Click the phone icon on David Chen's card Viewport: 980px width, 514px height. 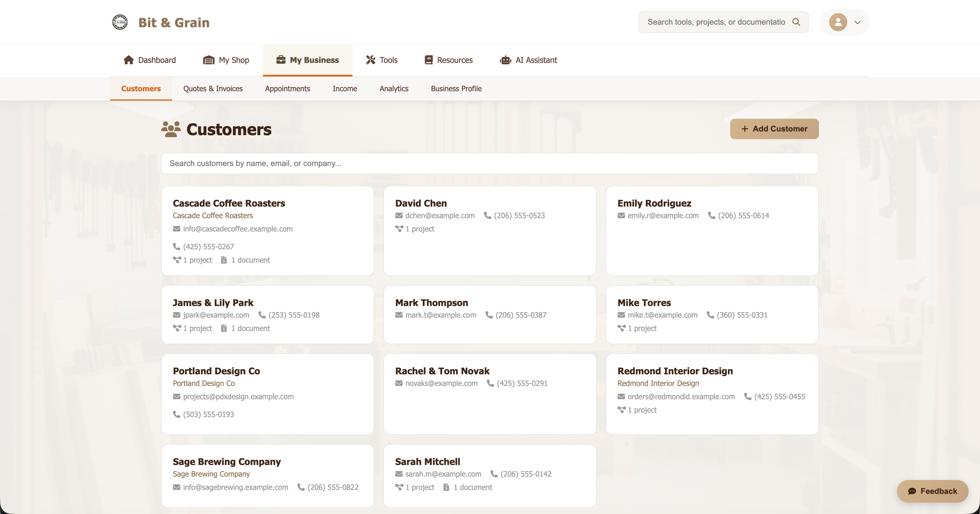(488, 215)
